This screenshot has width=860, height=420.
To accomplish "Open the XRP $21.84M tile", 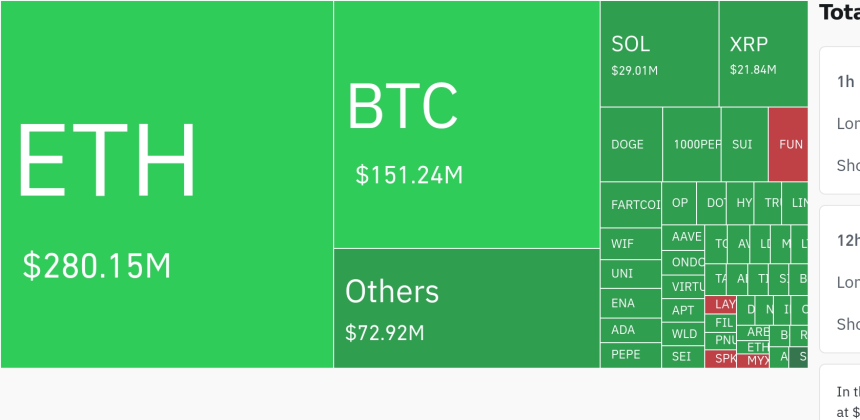I will point(763,54).
